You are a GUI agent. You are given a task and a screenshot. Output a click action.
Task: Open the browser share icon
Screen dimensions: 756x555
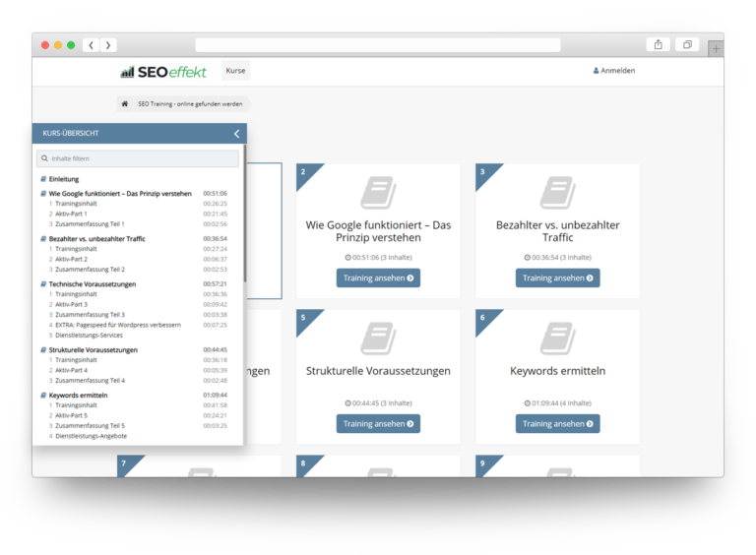659,45
